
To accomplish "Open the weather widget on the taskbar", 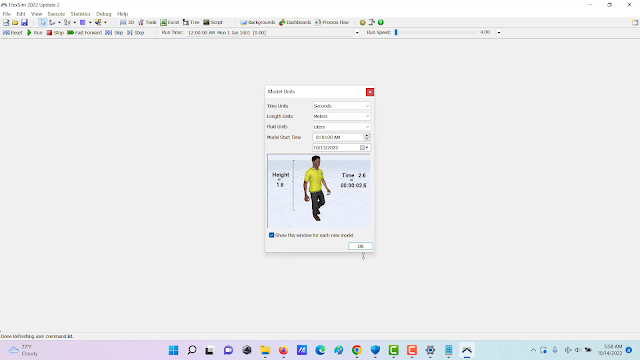I will 24,350.
